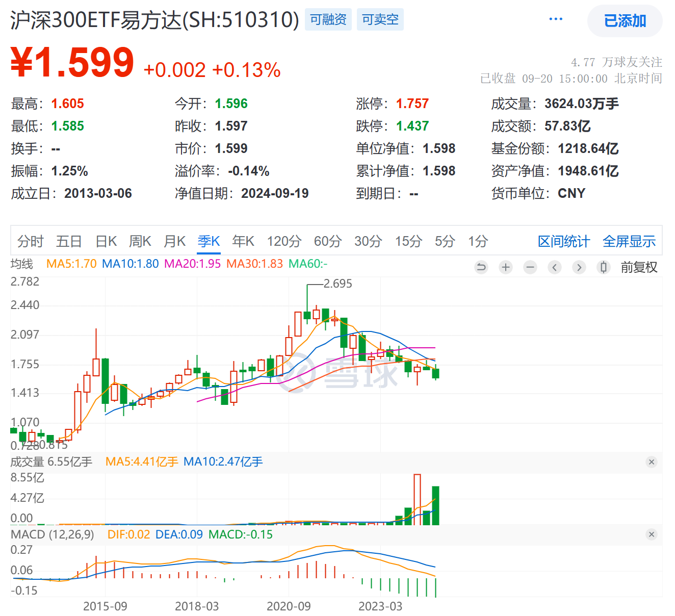Click the 2018-03 date axis label
Viewport: 675px width, 616px height.
pyautogui.click(x=197, y=606)
